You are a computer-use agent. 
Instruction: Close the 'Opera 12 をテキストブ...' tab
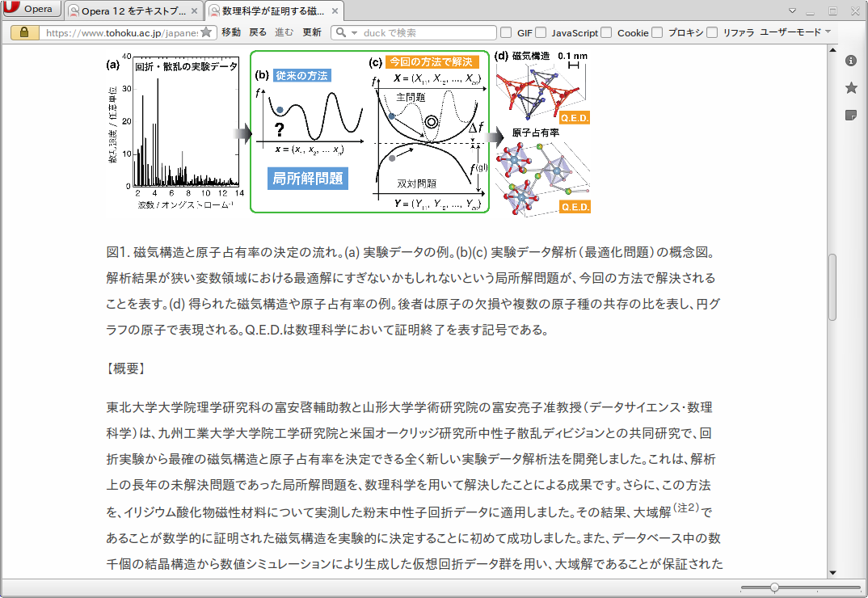pyautogui.click(x=194, y=11)
